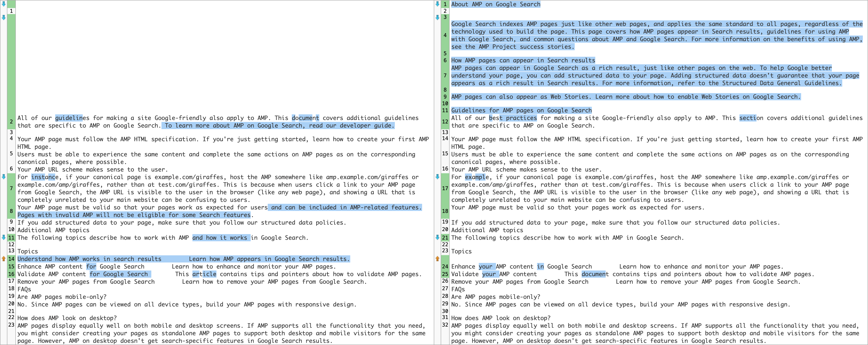Image resolution: width=868 pixels, height=345 pixels.
Task: Click 'How AMP pages can appear in Search results'
Action: [x=523, y=60]
